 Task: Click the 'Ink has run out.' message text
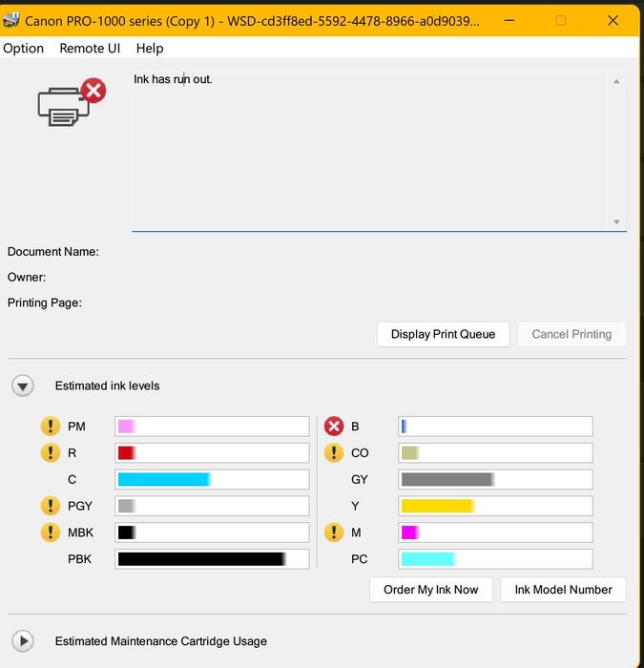click(173, 79)
